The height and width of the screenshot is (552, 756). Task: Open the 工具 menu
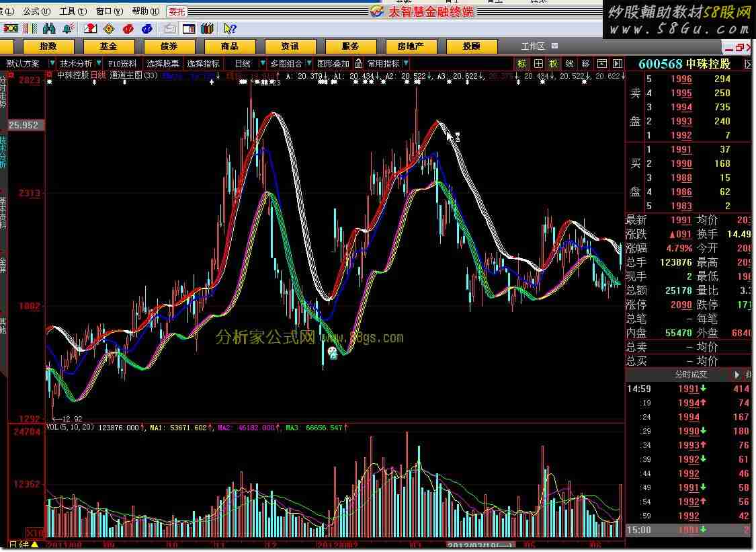(73, 11)
